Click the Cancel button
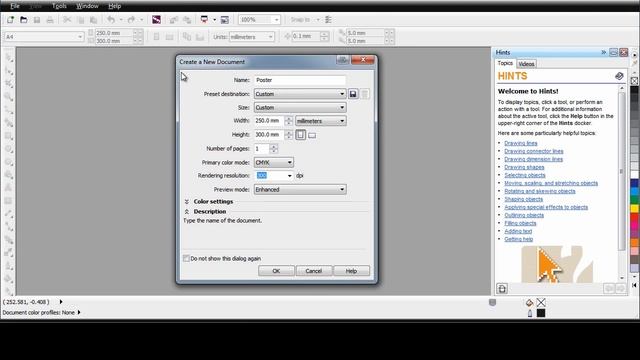Screen dimensions: 640x360 coord(313,271)
